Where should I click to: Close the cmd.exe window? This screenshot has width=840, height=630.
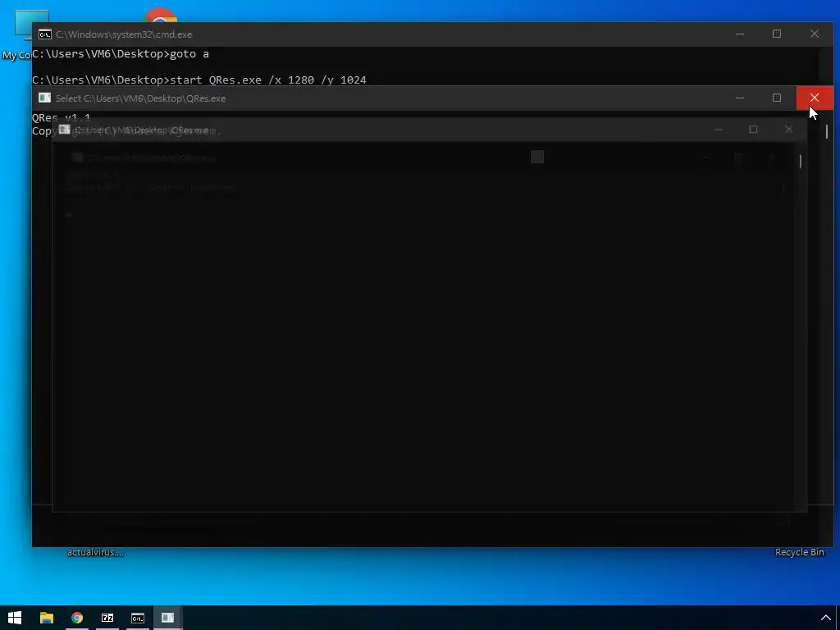point(815,34)
